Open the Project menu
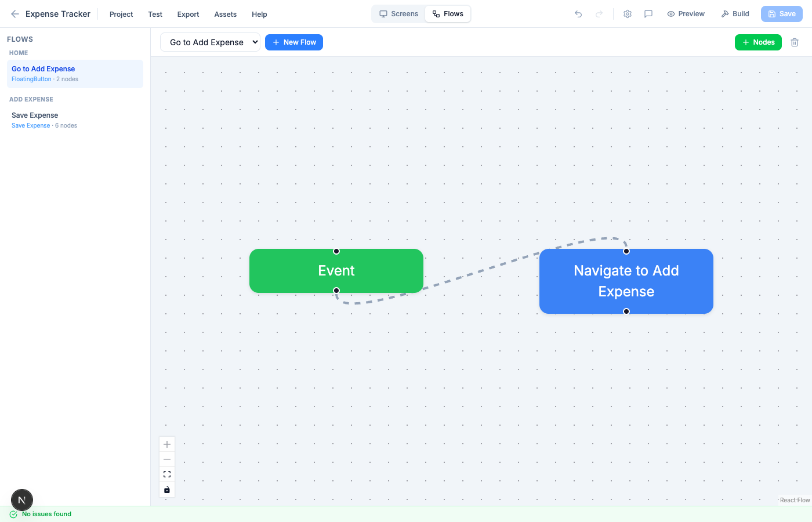Image resolution: width=812 pixels, height=522 pixels. (121, 14)
